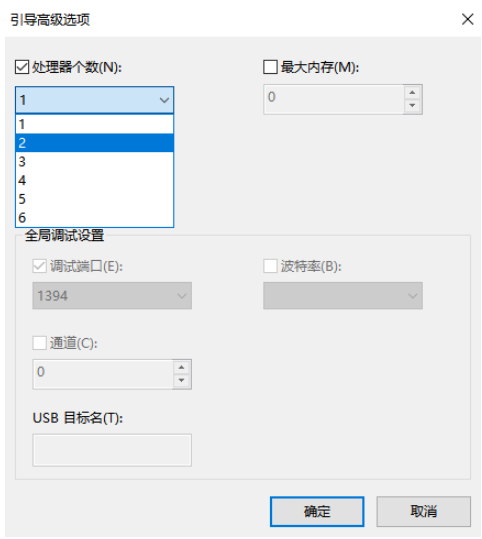Expand the baud rate dropdown

tap(343, 296)
